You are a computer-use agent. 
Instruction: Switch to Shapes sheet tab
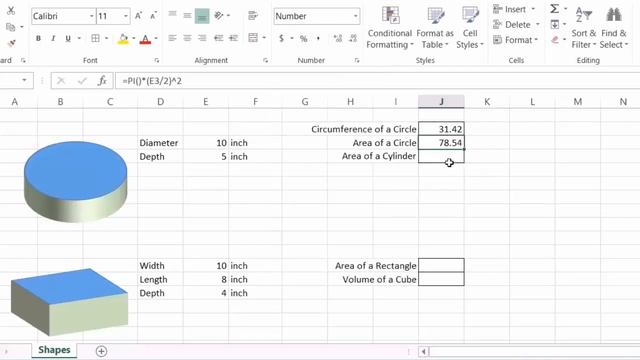click(54, 350)
